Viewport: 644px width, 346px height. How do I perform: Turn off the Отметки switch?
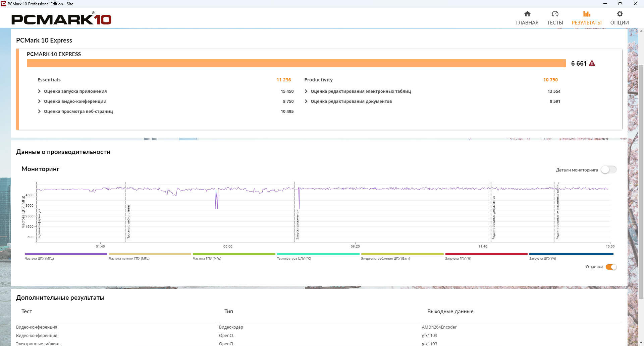[x=611, y=267]
